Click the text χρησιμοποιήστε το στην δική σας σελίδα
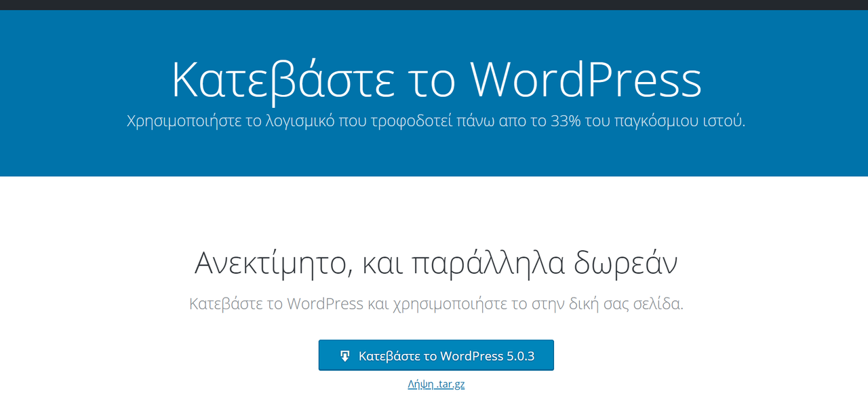 tap(538, 303)
